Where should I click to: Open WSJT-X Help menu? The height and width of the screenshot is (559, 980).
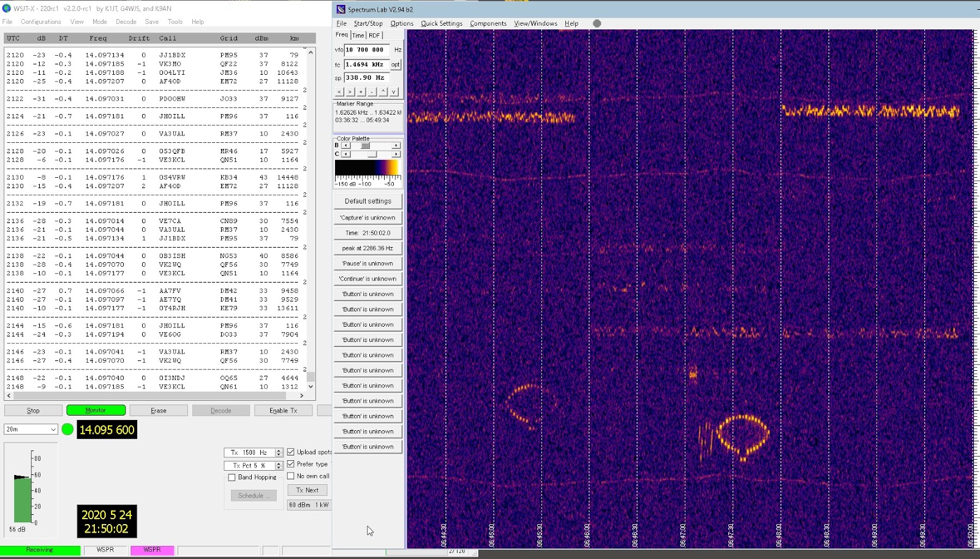pyautogui.click(x=198, y=21)
